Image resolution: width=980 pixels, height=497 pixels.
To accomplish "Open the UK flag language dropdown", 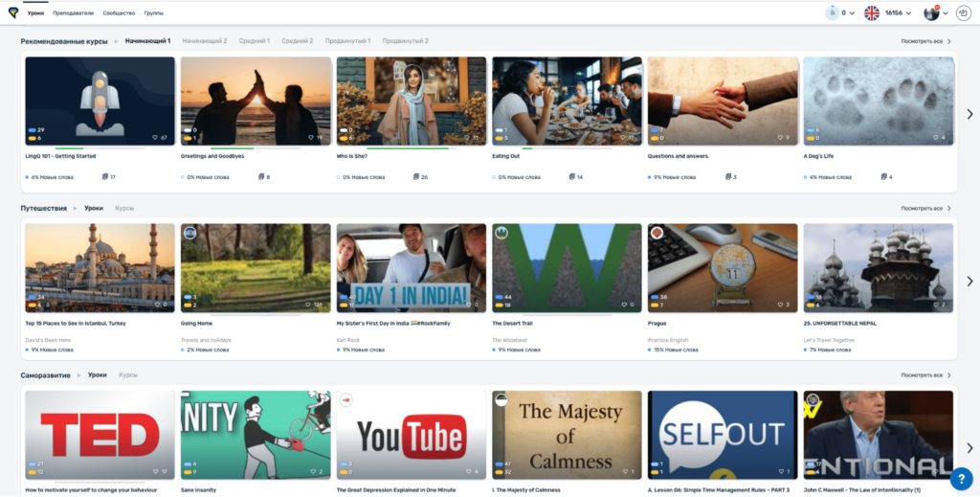I will (872, 12).
